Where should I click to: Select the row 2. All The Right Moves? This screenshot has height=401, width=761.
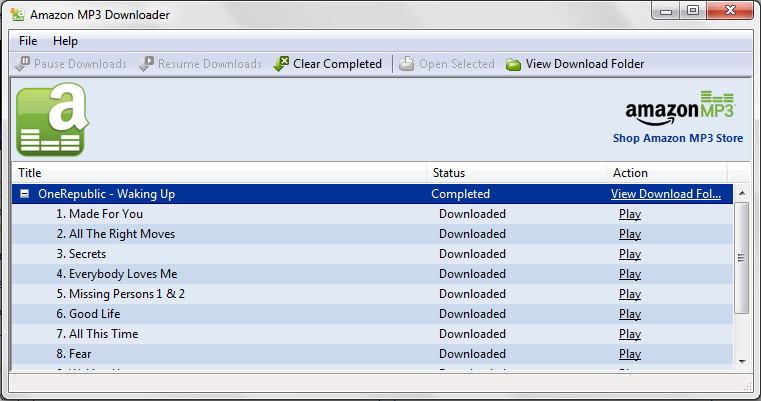(x=372, y=234)
